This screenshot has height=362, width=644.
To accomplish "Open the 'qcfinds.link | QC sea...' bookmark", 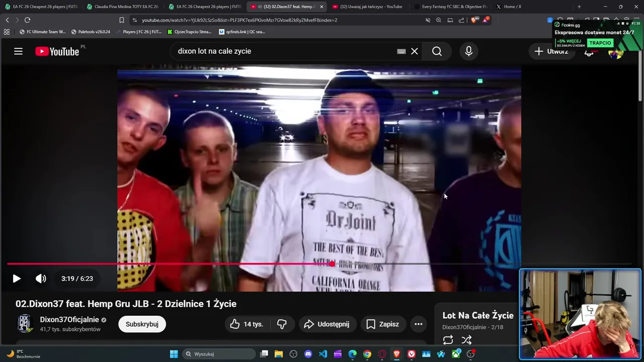I will point(242,32).
